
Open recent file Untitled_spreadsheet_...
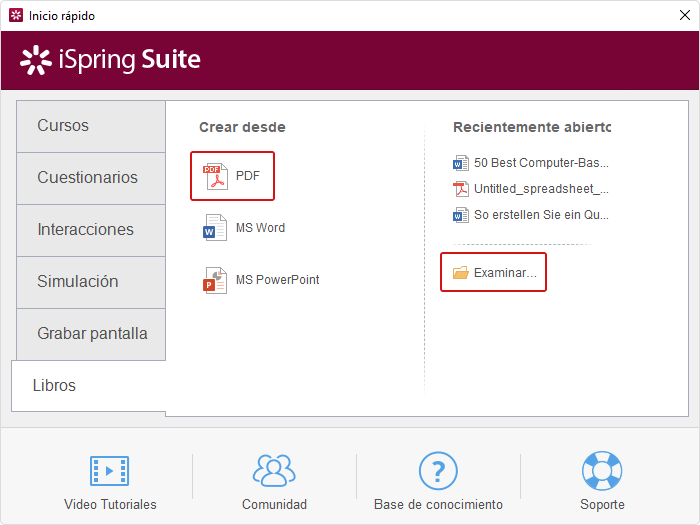[x=541, y=189]
